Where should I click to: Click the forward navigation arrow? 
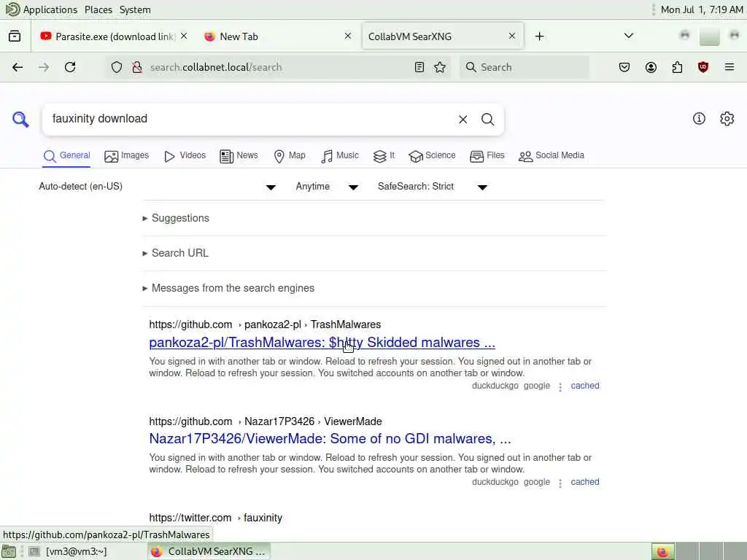[43, 67]
